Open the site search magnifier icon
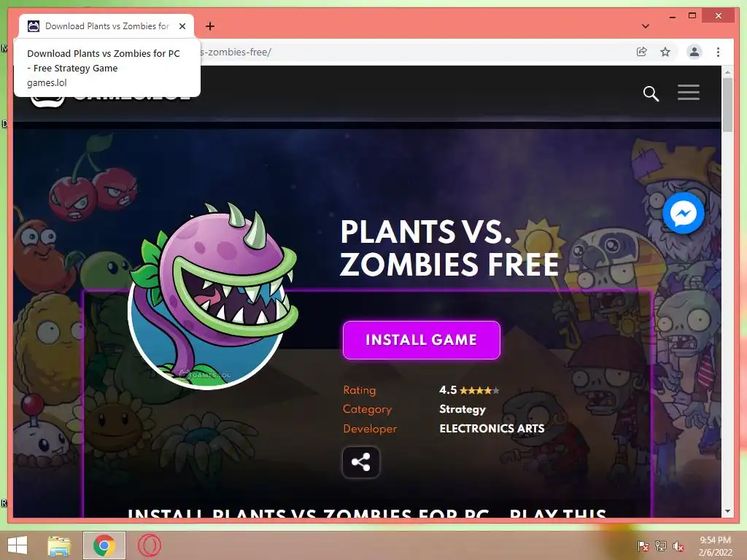Viewport: 747px width, 560px height. tap(651, 93)
